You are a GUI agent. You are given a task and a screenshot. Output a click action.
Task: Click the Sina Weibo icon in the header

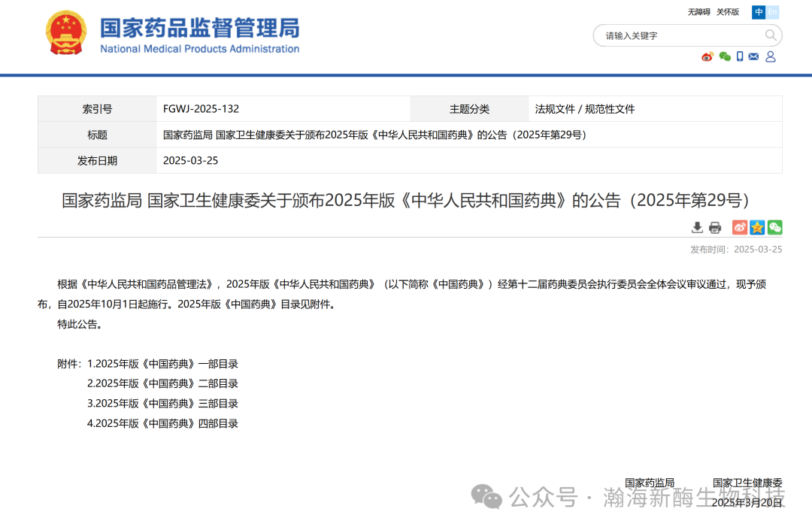(707, 56)
